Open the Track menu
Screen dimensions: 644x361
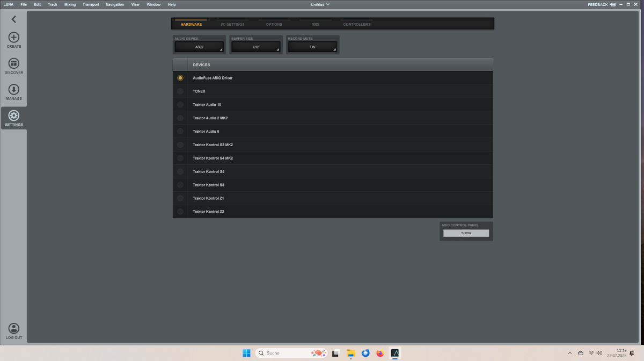click(x=53, y=4)
